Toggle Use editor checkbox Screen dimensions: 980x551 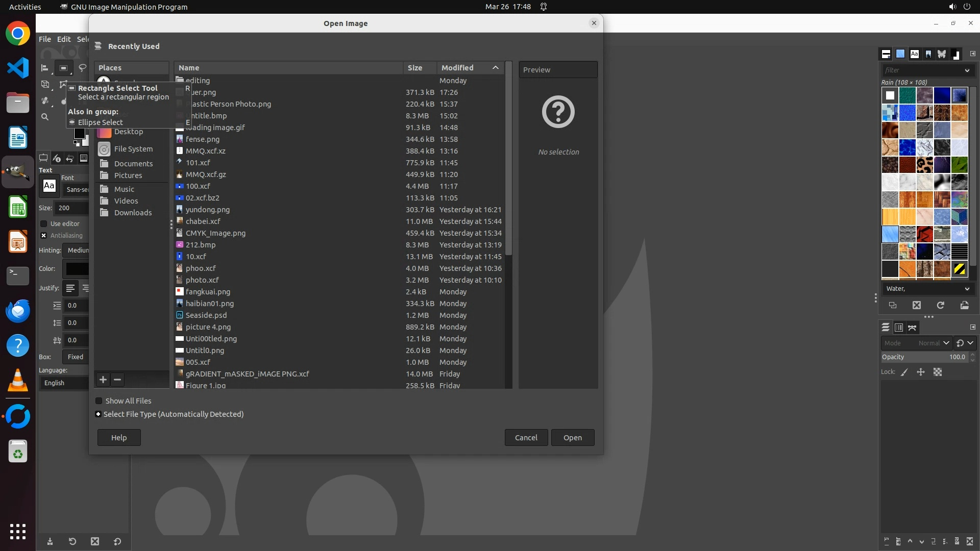click(44, 223)
